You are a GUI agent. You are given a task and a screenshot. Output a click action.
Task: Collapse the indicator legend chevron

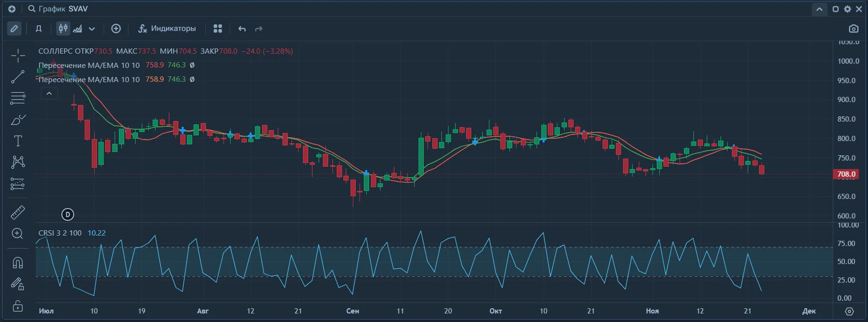pyautogui.click(x=49, y=94)
